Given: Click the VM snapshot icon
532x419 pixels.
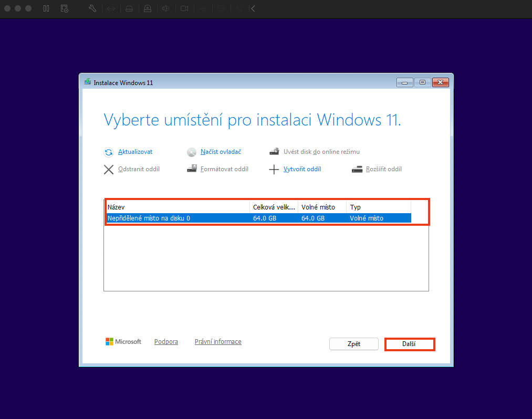Looking at the screenshot, I should 64,8.
